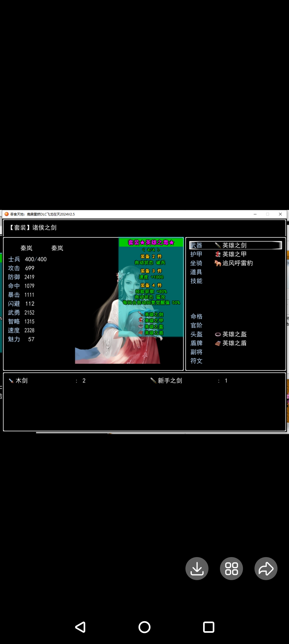The height and width of the screenshot is (644, 289).
Task: Tap the share arrow button
Action: 266,569
